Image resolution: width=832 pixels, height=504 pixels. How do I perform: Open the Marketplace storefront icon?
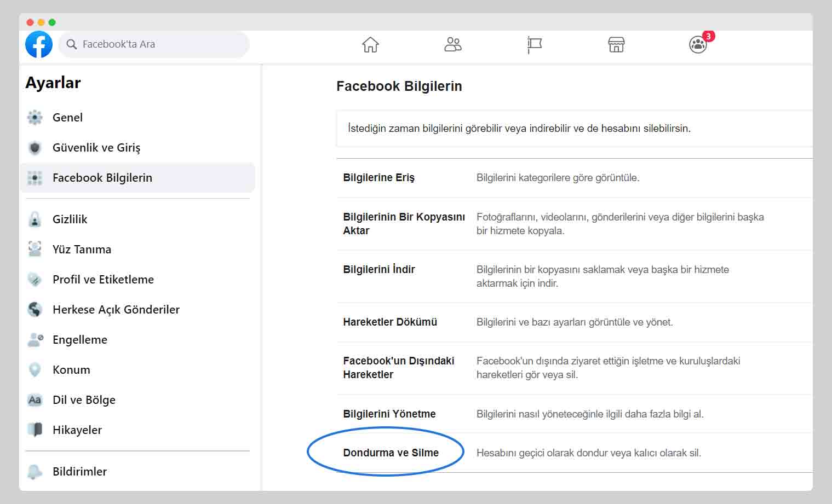click(616, 44)
